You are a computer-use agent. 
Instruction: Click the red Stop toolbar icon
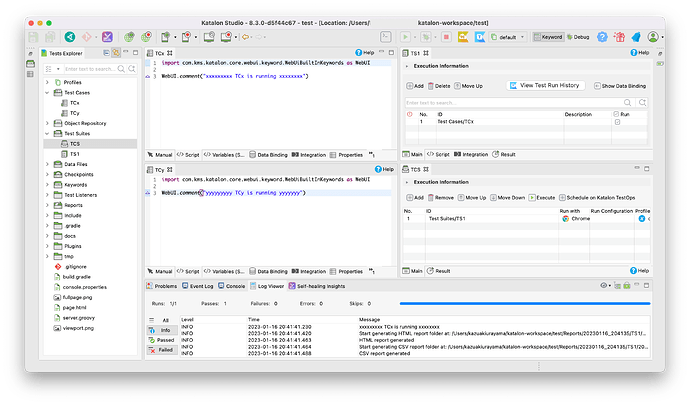pos(446,37)
